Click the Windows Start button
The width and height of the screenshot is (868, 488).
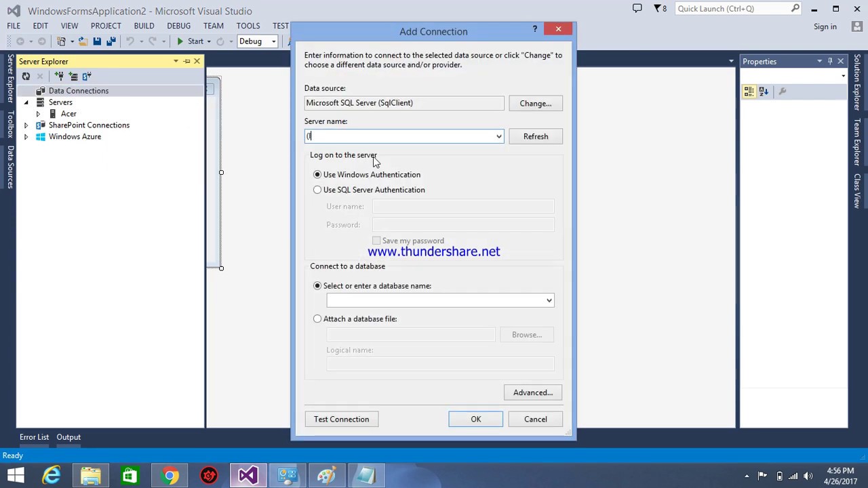(x=16, y=475)
